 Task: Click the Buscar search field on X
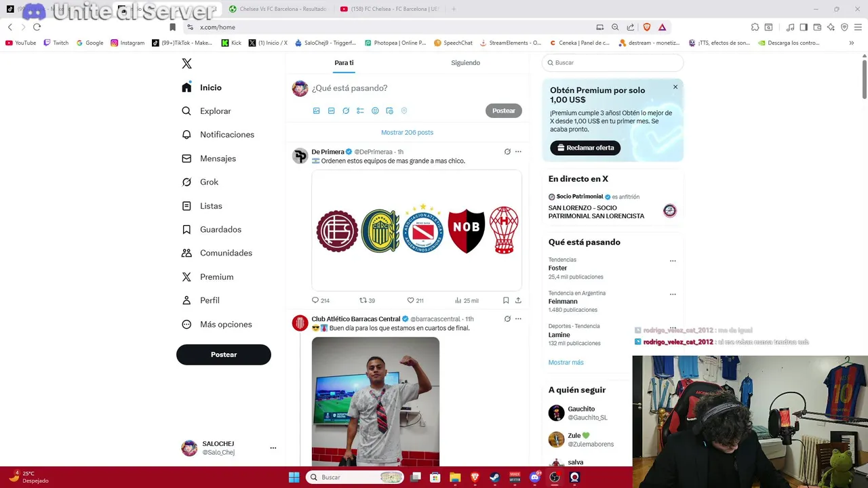612,62
